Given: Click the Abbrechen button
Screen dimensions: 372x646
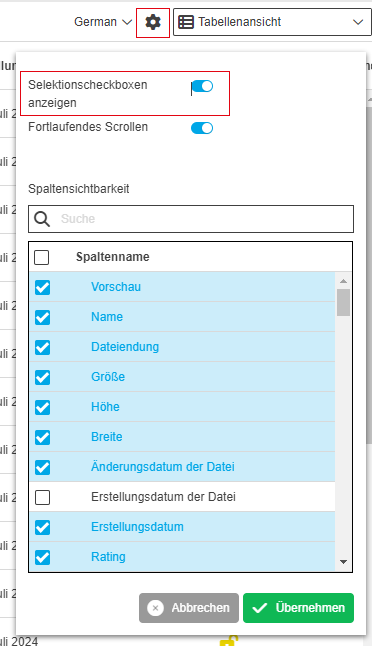Looking at the screenshot, I should 189,608.
